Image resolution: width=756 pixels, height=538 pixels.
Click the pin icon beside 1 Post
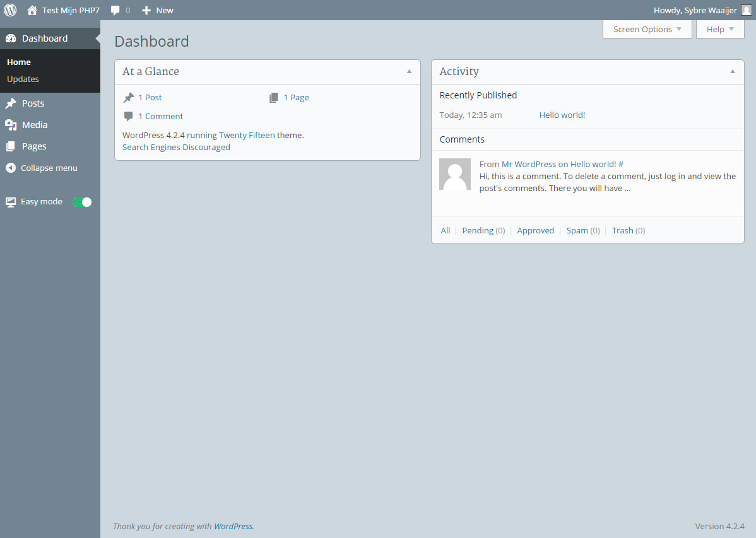pyautogui.click(x=129, y=98)
